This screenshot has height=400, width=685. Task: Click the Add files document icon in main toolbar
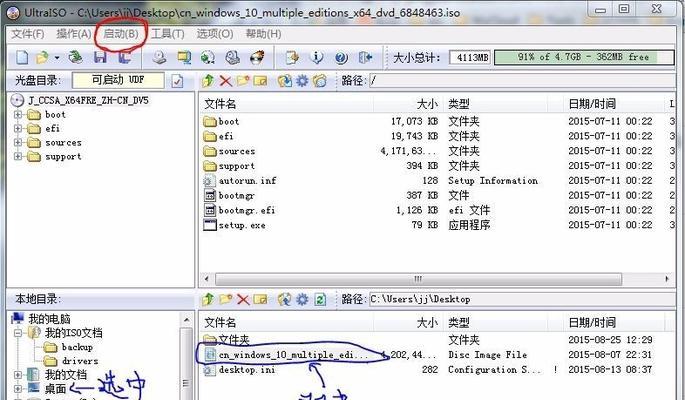[292, 57]
